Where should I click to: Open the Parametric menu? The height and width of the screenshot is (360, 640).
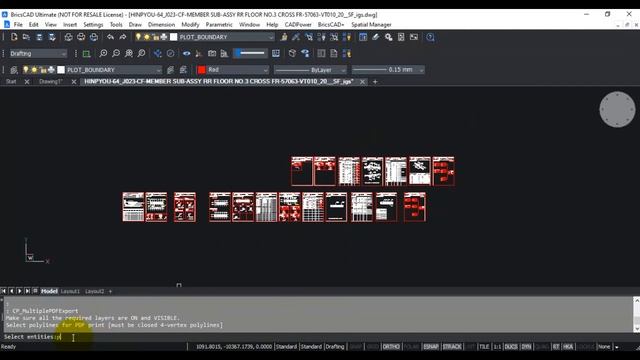[x=219, y=24]
